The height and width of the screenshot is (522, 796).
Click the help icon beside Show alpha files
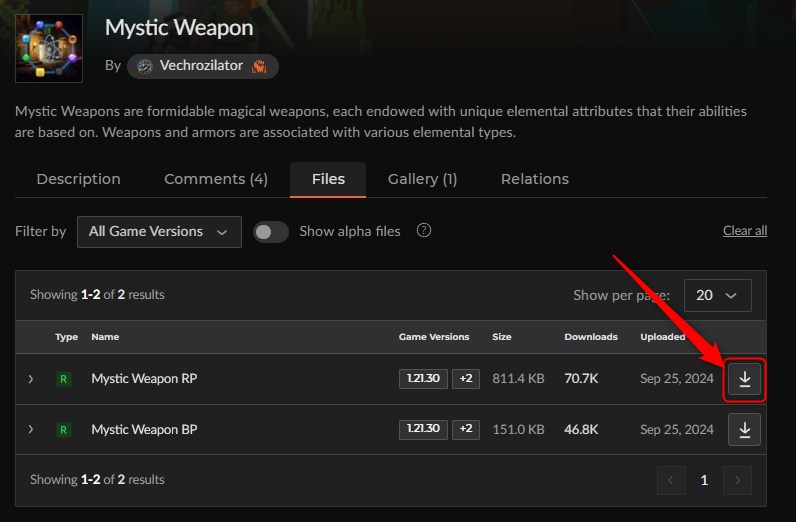(x=424, y=231)
